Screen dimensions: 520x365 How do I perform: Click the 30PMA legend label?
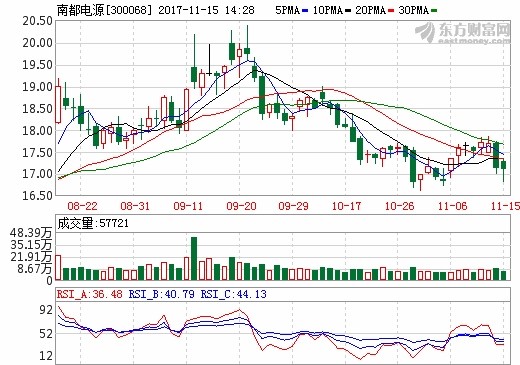413,10
